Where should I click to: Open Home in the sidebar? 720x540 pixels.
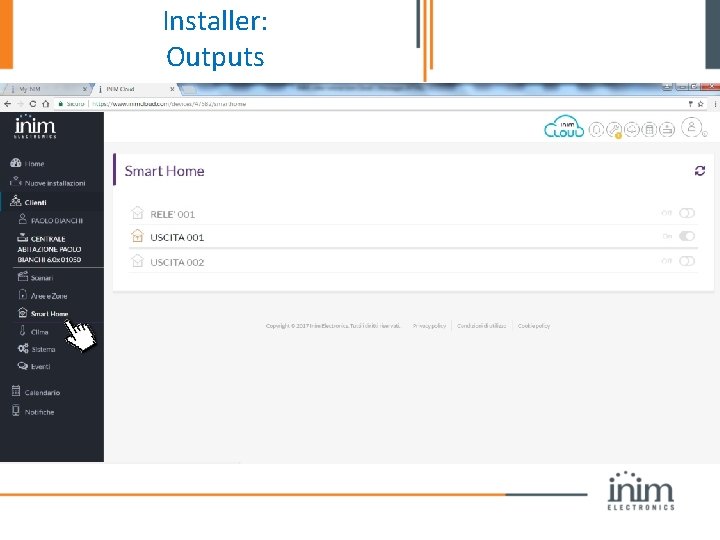pos(28,163)
